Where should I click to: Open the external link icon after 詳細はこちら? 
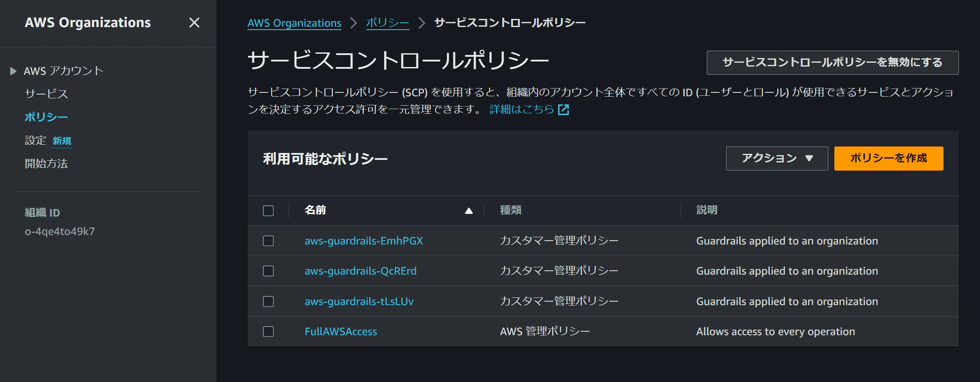[563, 110]
